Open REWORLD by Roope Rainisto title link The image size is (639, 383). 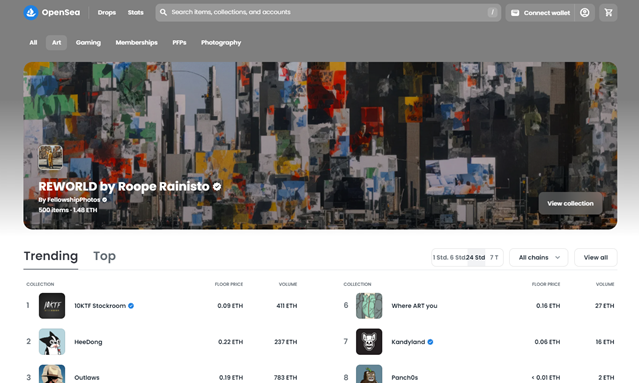124,187
